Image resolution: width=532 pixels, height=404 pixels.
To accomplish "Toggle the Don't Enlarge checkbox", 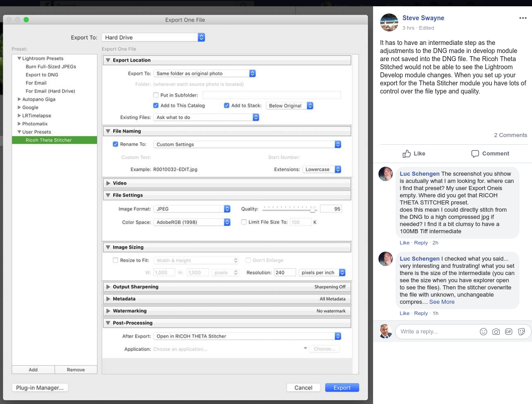I will 248,260.
